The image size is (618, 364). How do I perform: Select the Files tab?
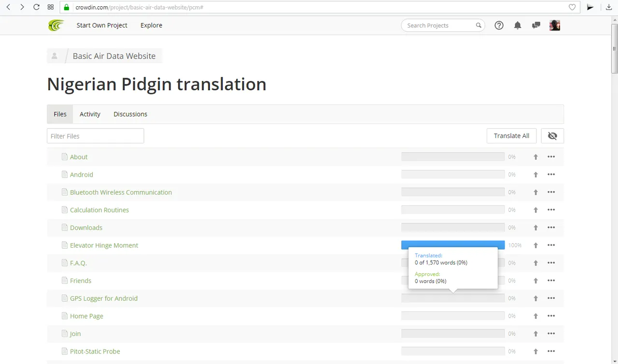(60, 114)
